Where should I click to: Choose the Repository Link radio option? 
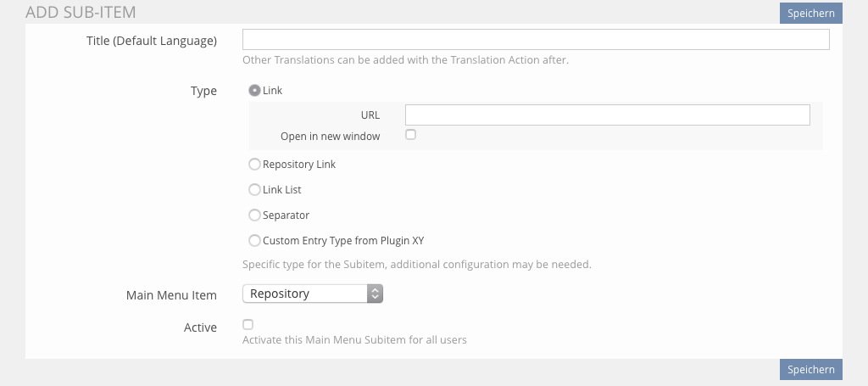(x=254, y=165)
